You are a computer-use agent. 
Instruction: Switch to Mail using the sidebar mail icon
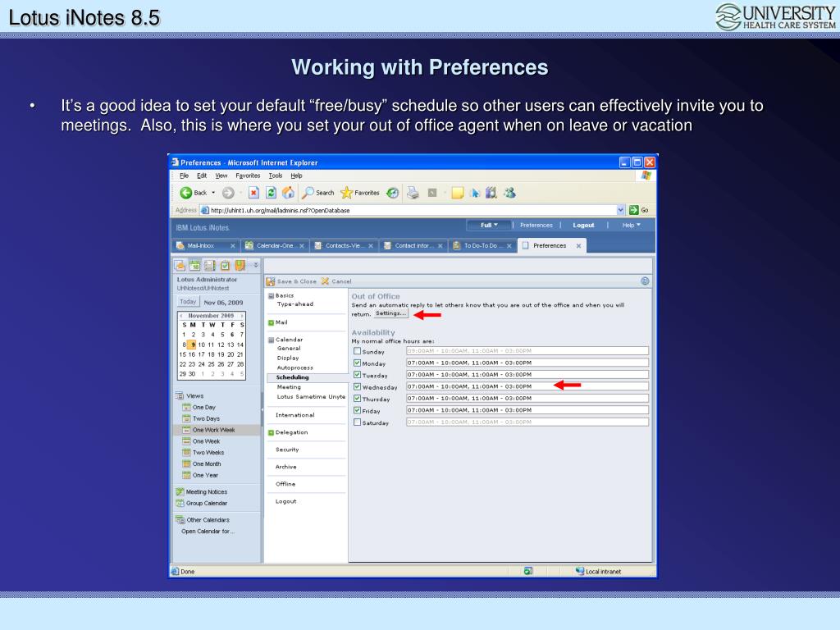tap(180, 265)
